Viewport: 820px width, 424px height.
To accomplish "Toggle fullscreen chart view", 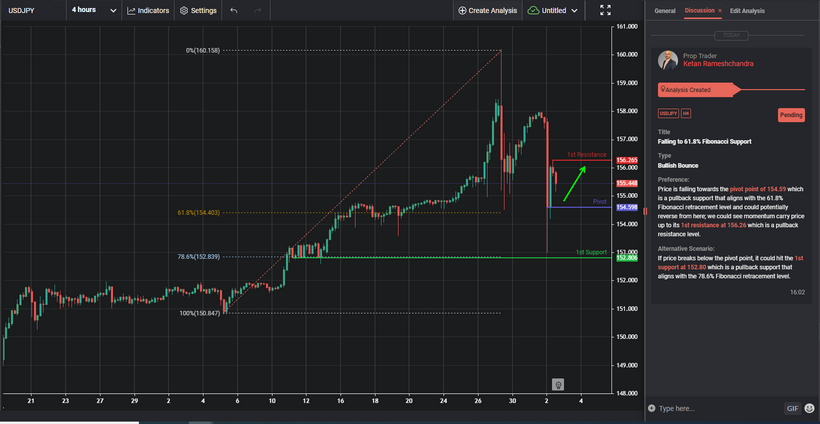I will 606,10.
